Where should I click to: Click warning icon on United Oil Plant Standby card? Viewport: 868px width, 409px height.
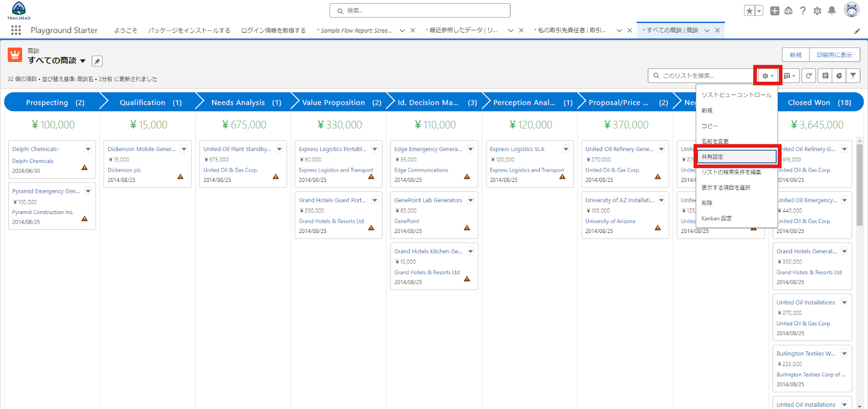pos(276,177)
